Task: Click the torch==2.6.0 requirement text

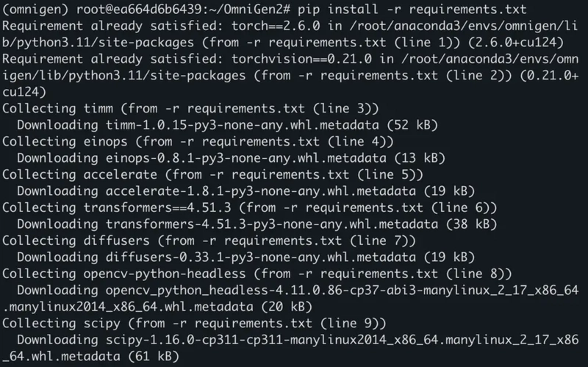Action: tap(276, 26)
